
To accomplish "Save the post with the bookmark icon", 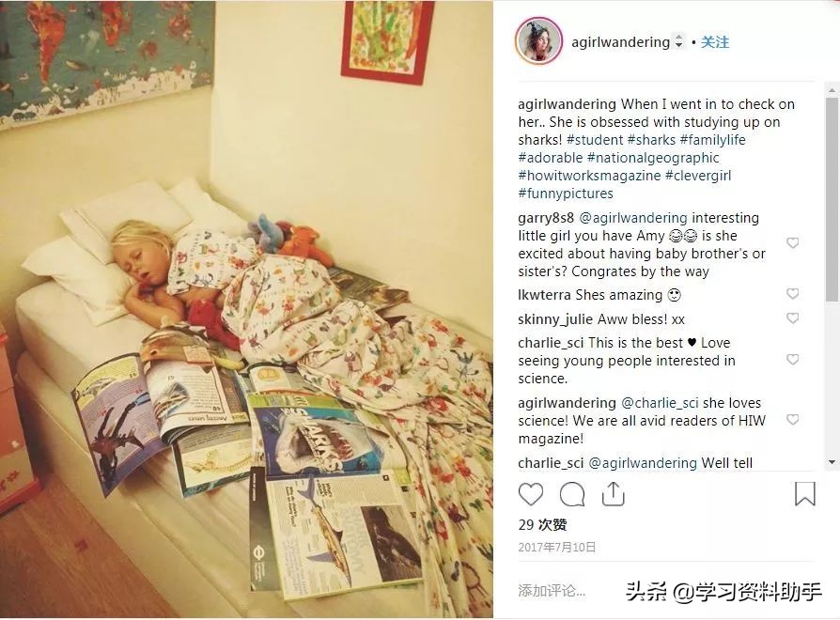I will 804,493.
